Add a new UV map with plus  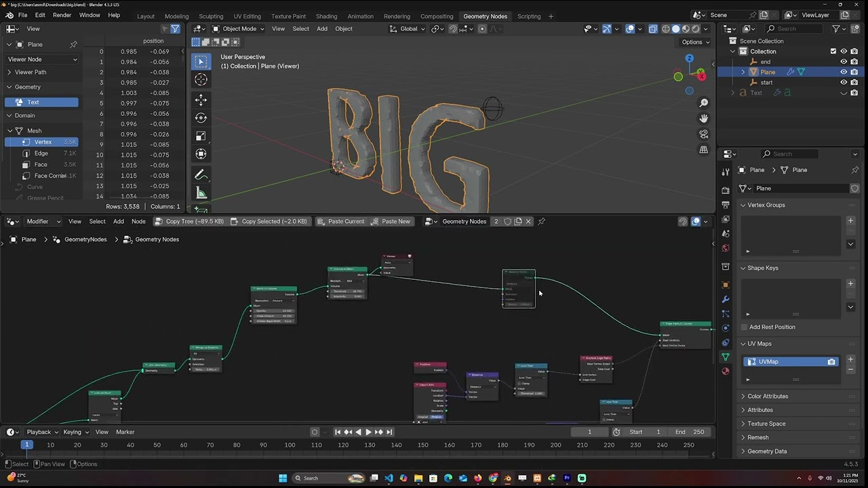point(850,360)
